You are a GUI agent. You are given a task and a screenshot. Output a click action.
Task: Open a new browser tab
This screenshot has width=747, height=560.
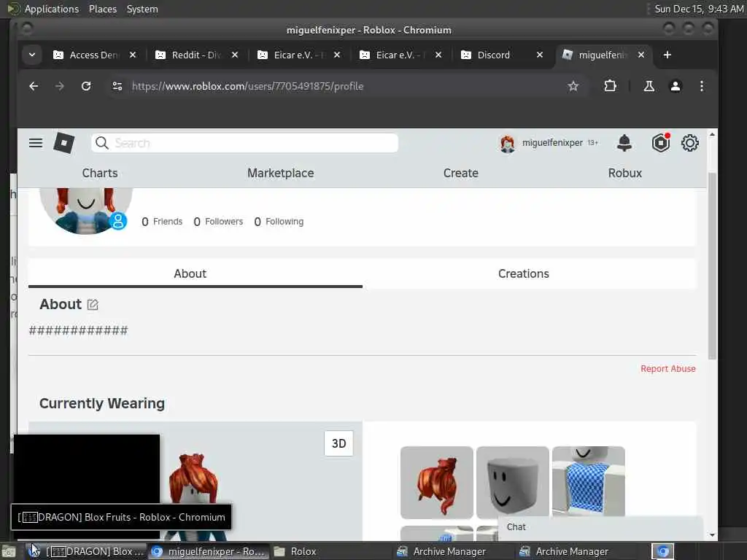(667, 55)
